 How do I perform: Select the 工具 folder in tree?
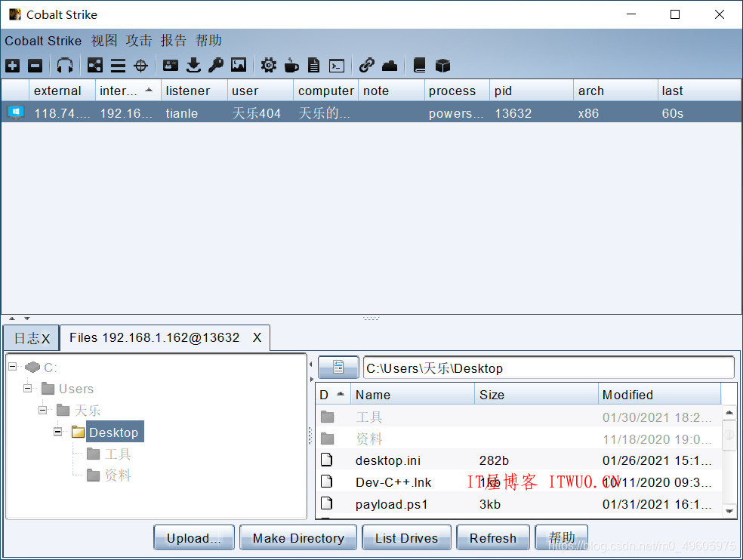tap(118, 454)
